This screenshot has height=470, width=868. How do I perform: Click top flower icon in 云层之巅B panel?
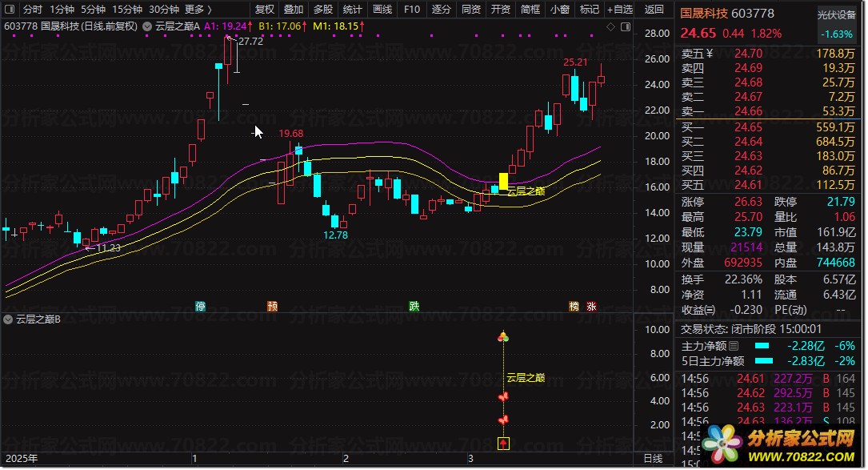tap(503, 336)
